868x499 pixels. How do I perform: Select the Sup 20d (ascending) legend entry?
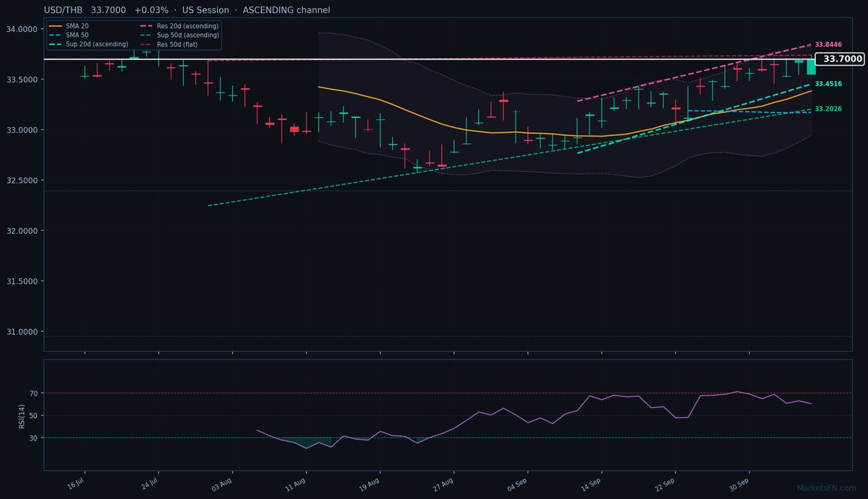tap(88, 44)
